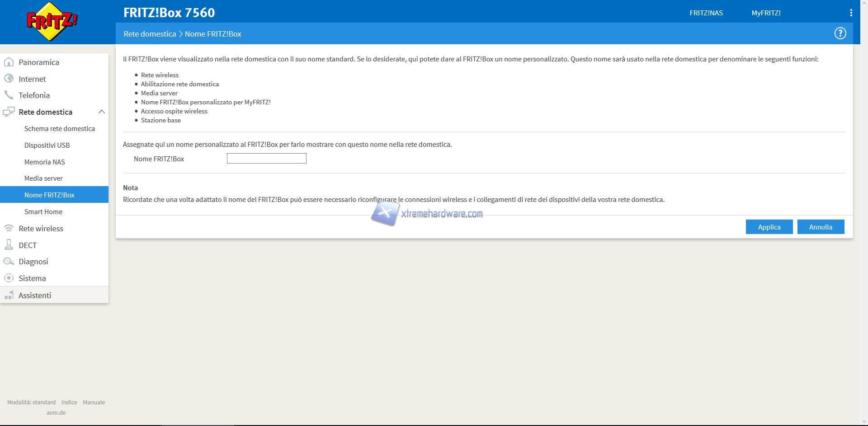The image size is (868, 426).
Task: Click the FRITZ! logo
Action: tap(52, 22)
